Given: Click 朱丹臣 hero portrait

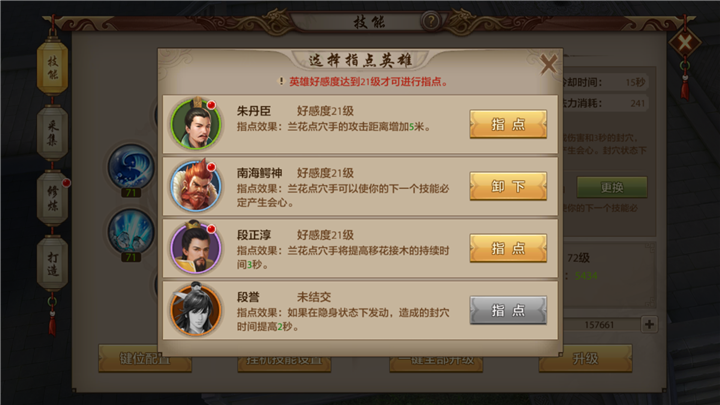Looking at the screenshot, I should [196, 124].
